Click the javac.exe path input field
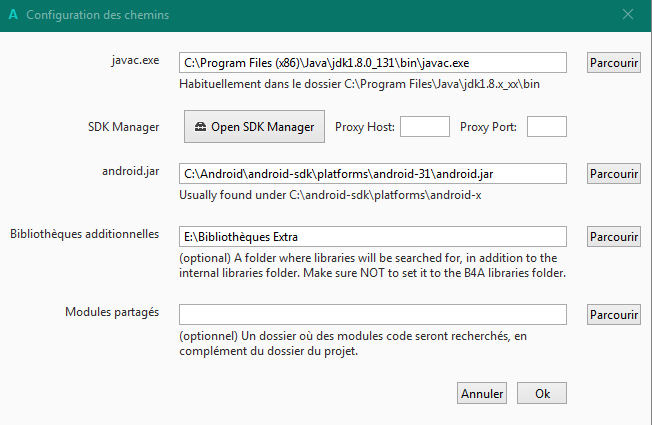Image resolution: width=652 pixels, height=425 pixels. pyautogui.click(x=372, y=62)
